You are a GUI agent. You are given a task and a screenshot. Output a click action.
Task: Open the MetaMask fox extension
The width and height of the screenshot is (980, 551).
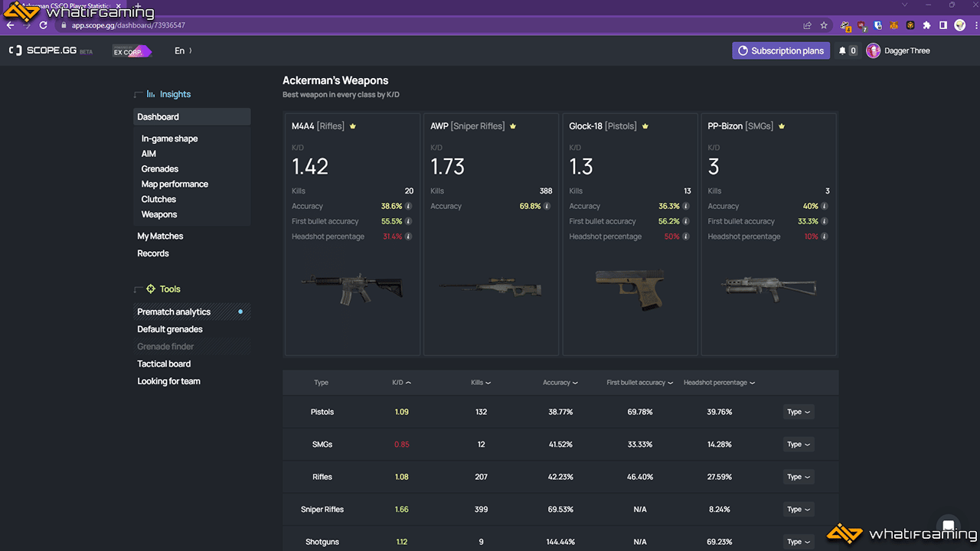click(x=894, y=25)
